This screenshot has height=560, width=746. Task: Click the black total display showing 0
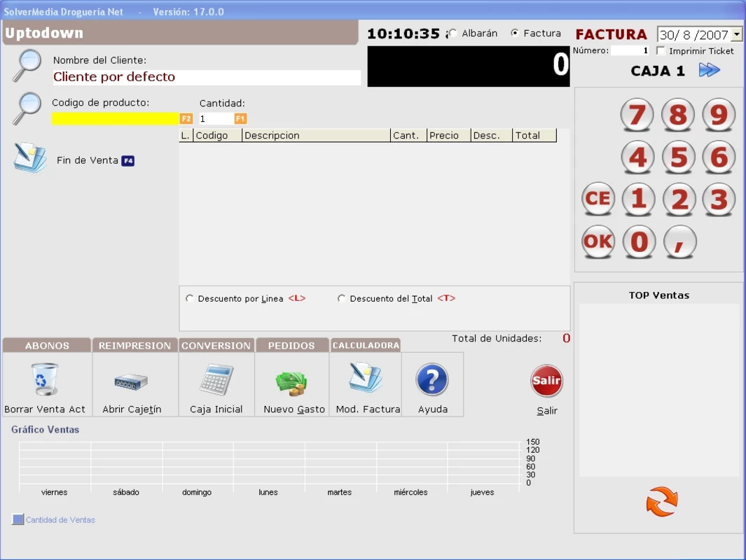pos(468,66)
